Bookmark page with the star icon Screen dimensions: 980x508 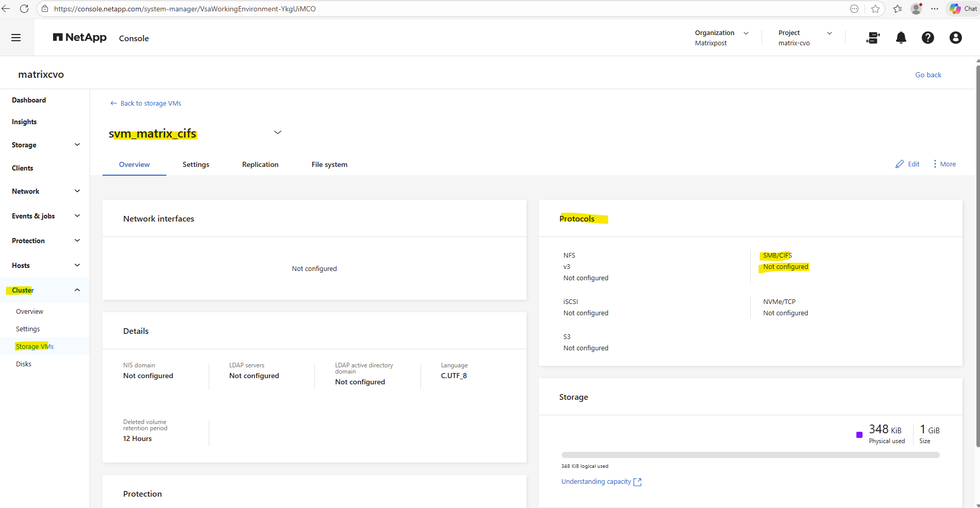(x=875, y=9)
